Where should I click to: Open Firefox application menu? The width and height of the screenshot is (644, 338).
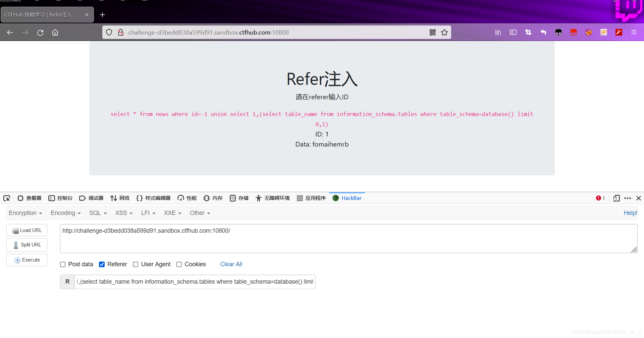[x=634, y=32]
